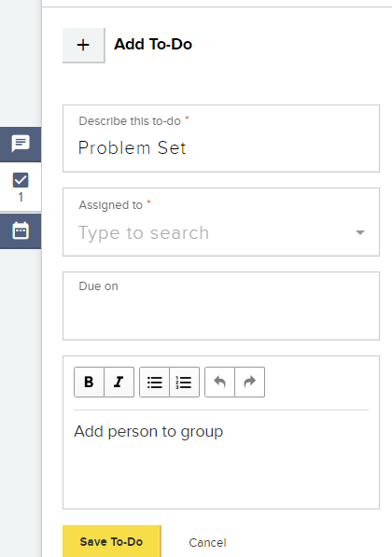The width and height of the screenshot is (392, 557).
Task: Focus the 'Type to search' assignee box
Action: point(213,233)
